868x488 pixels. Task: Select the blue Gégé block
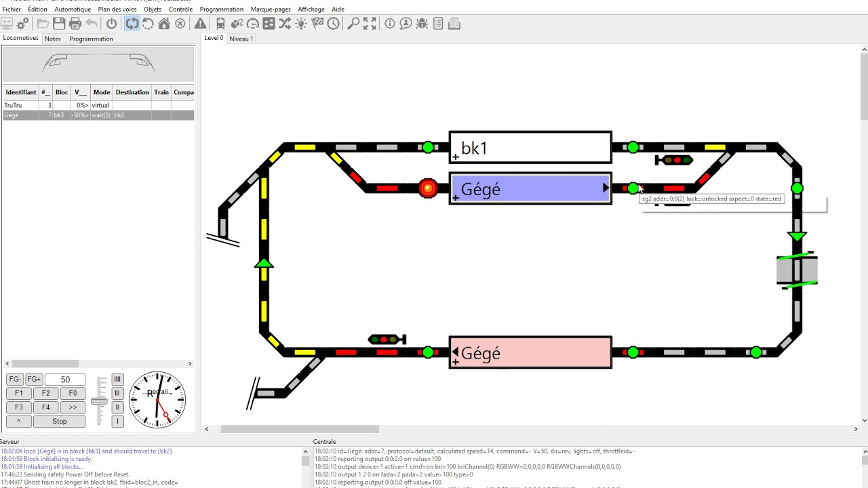coord(530,188)
